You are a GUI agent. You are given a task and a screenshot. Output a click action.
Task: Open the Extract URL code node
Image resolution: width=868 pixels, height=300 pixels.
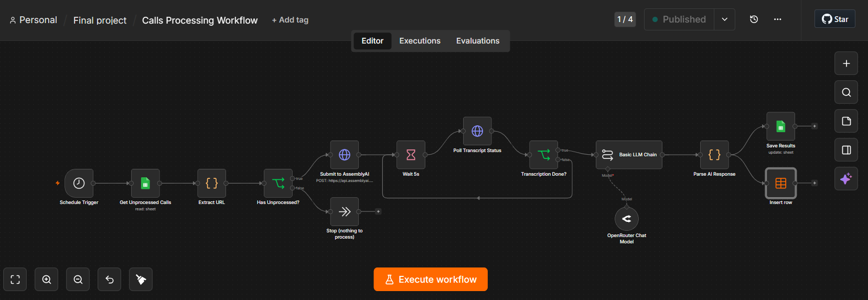tap(212, 183)
